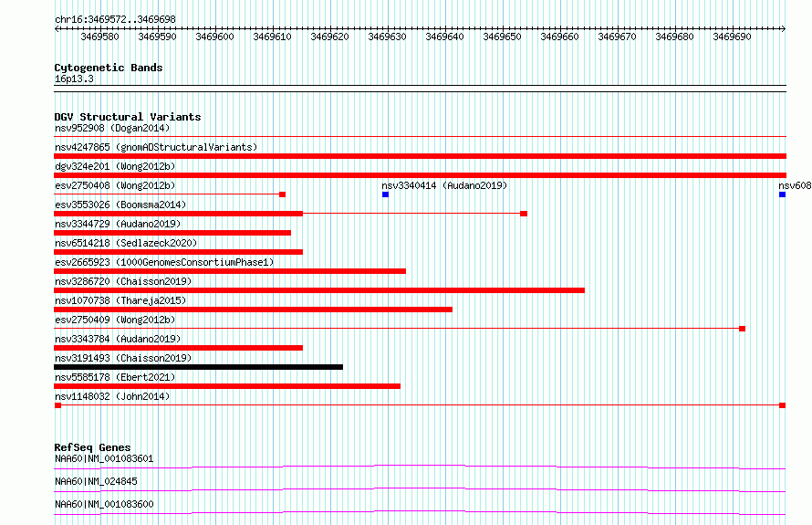Click the nsv5585178 (Ebert2021) red bar

point(227,386)
